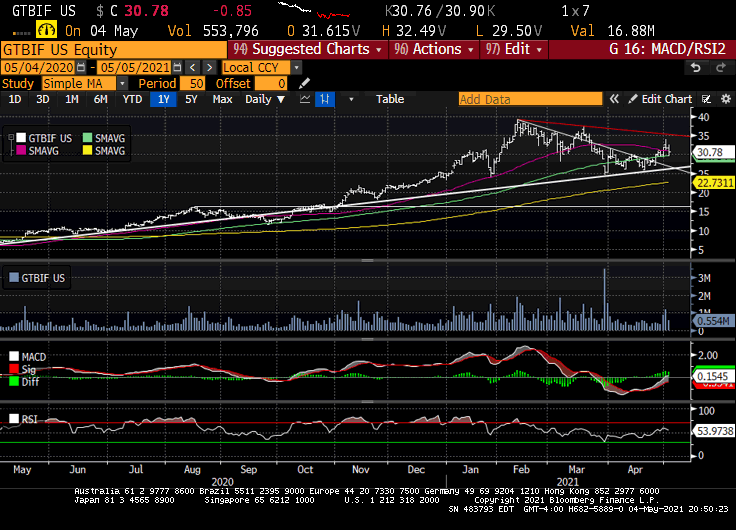Viewport: 736px width, 530px height.
Task: Click the Edit Chart button
Action: [660, 99]
